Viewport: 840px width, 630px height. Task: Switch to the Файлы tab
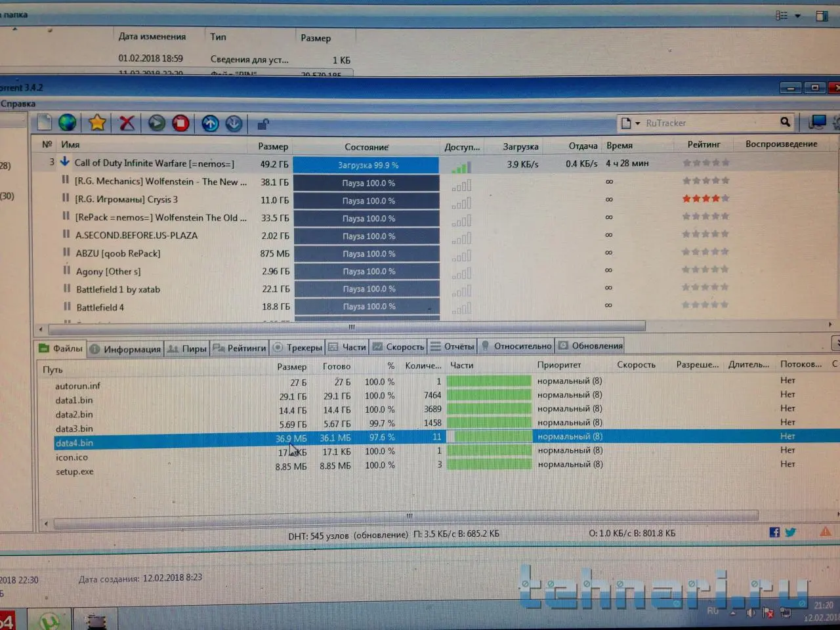60,348
